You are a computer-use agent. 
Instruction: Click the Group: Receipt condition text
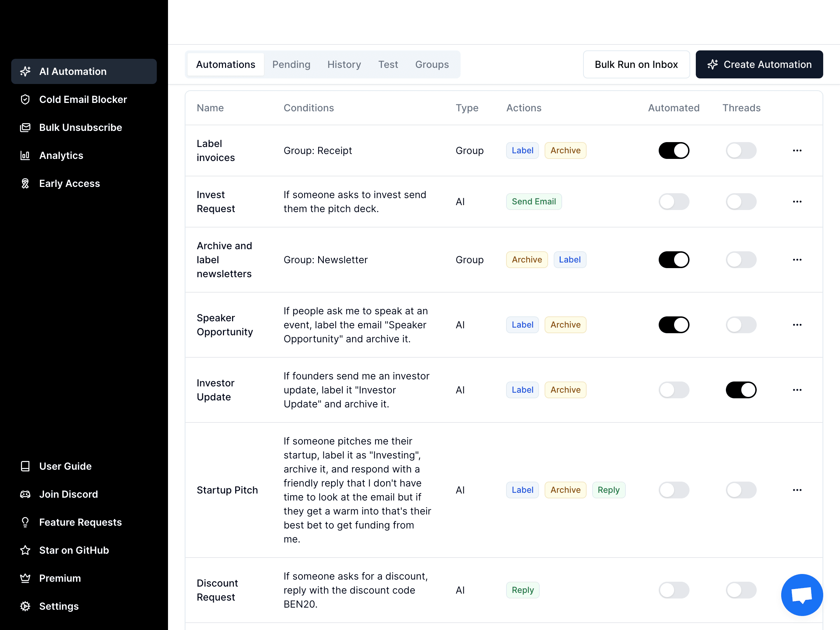[317, 150]
